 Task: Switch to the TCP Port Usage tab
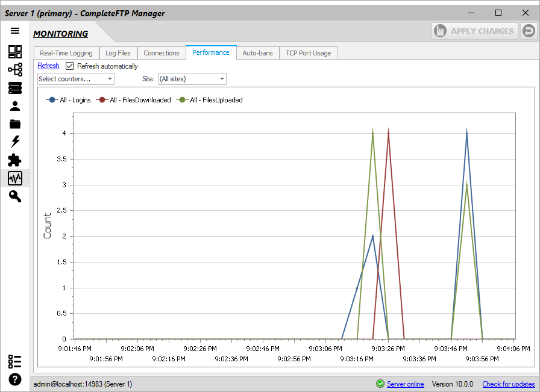[309, 53]
